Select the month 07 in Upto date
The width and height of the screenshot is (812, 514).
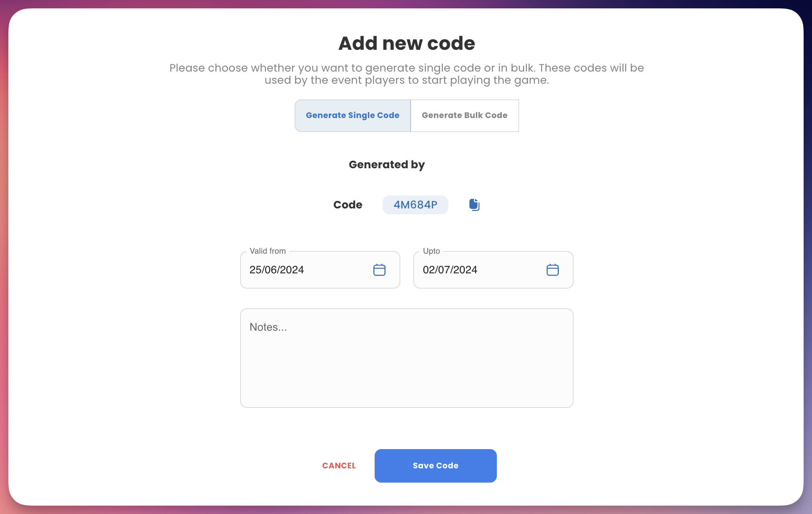coord(444,270)
